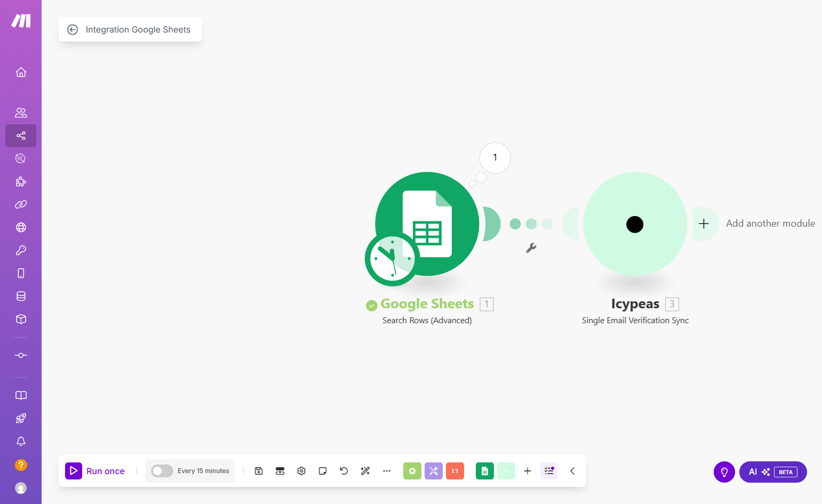The height and width of the screenshot is (504, 822).
Task: Open the orange Text parser brackets icon
Action: (x=455, y=471)
